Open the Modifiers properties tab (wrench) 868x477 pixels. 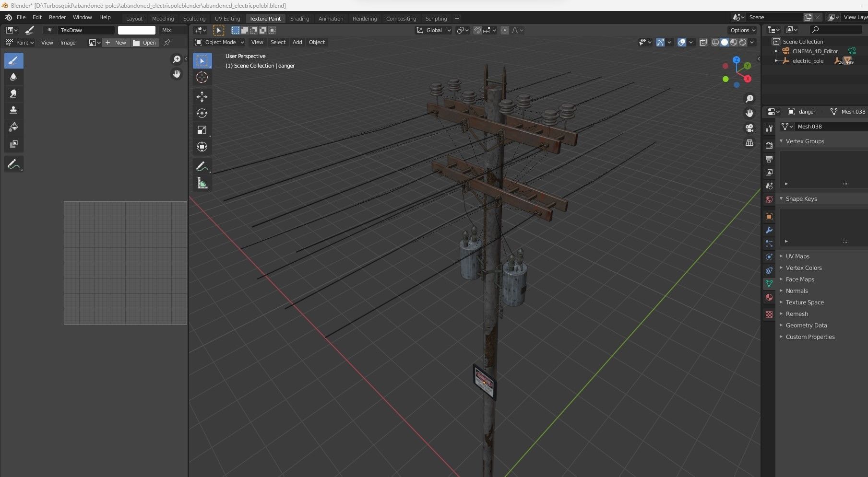coord(769,230)
